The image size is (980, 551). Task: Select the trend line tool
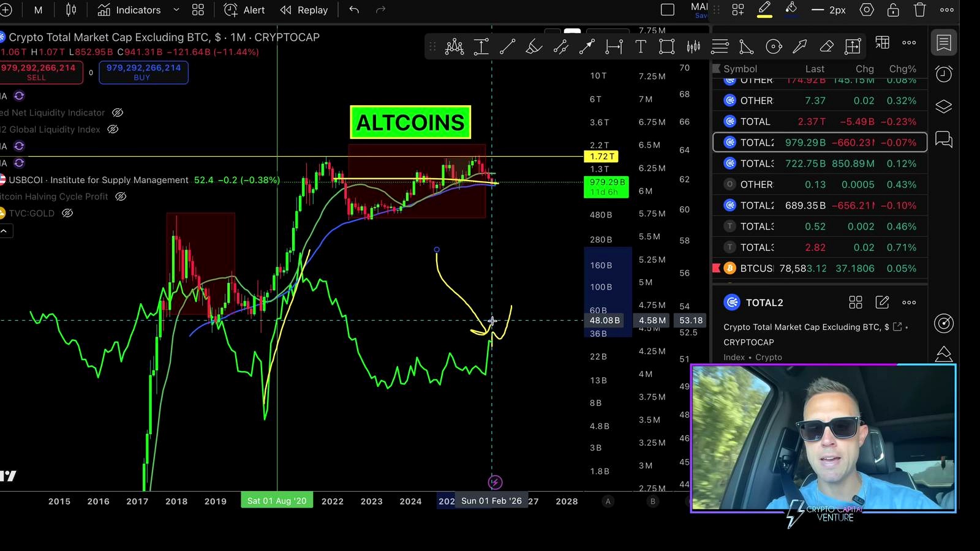(508, 47)
